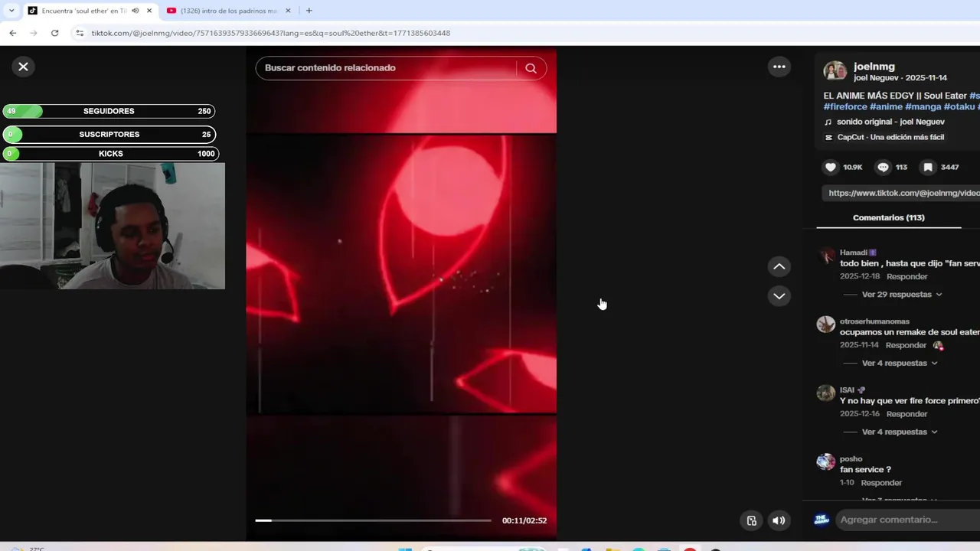The height and width of the screenshot is (551, 980).
Task: Open a new browser tab
Action: pos(309,11)
